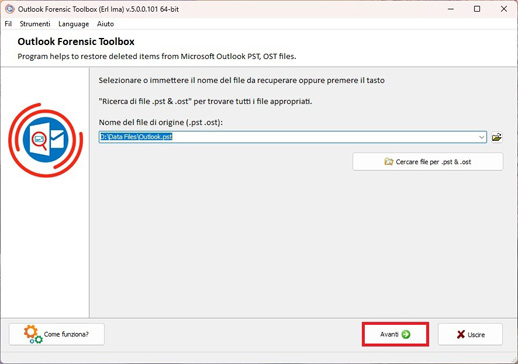
Task: Click the Come funziona? button
Action: point(57,334)
